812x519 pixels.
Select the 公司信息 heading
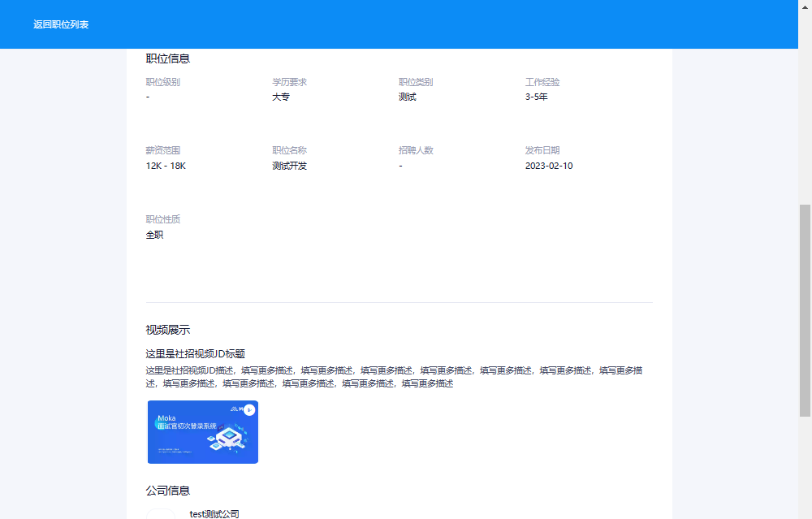168,491
